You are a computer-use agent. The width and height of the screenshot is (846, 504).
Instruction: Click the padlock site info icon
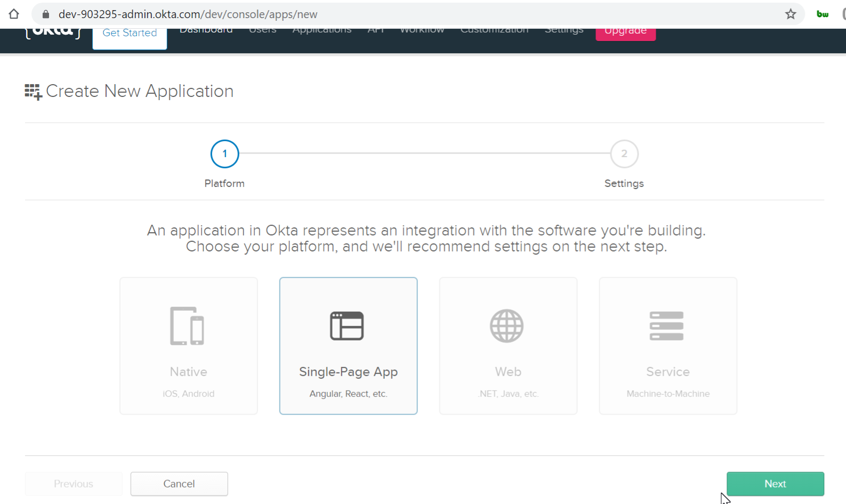[46, 14]
